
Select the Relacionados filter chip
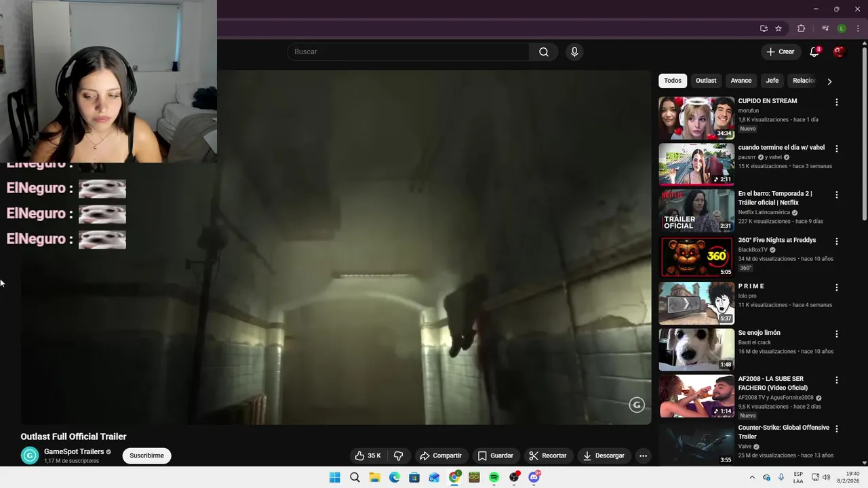click(804, 81)
